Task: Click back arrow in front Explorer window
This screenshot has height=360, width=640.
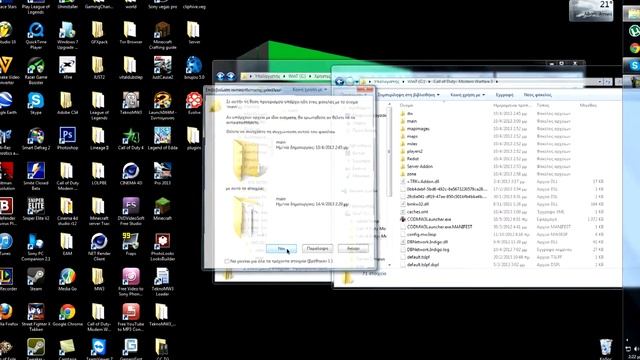Action: point(340,82)
